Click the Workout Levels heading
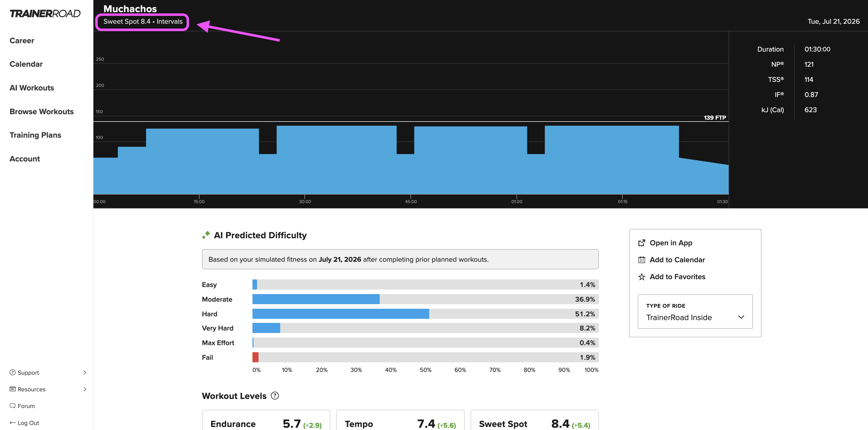 pos(234,396)
